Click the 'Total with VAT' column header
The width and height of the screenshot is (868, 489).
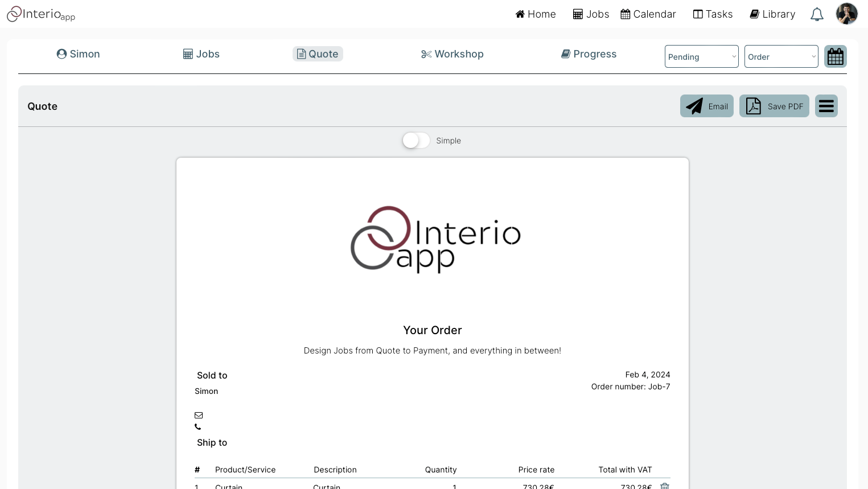pos(626,470)
